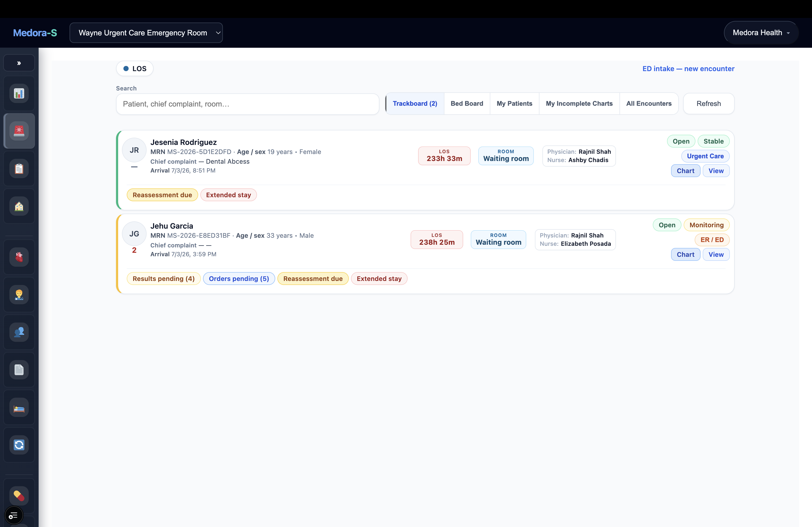The width and height of the screenshot is (812, 527).
Task: Click the Results pending (4) chip
Action: point(164,279)
